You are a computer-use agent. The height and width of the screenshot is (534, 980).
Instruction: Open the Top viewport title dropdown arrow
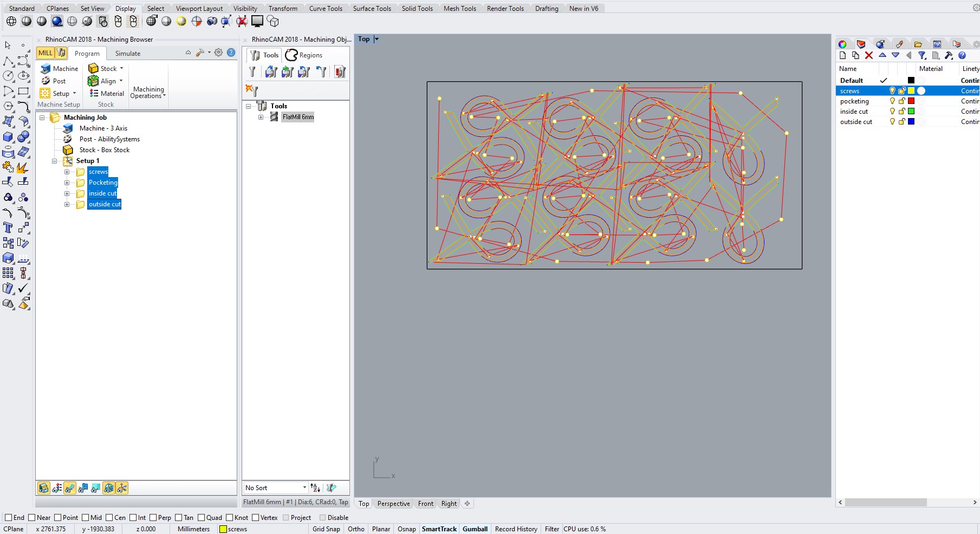(377, 39)
